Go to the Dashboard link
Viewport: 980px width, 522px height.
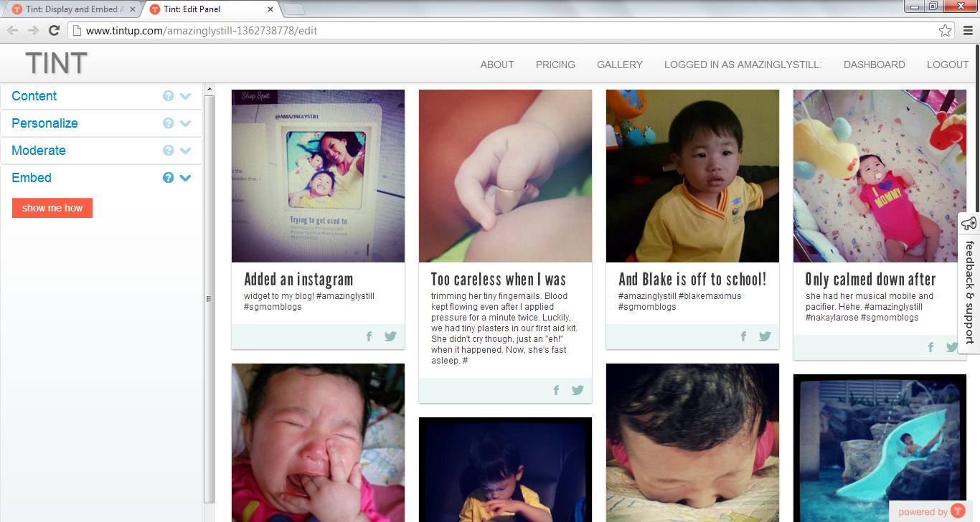click(874, 65)
